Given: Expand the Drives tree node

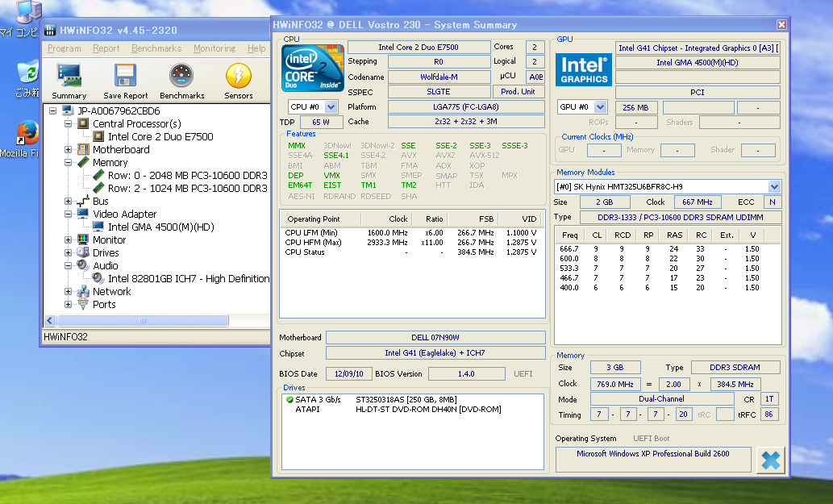Looking at the screenshot, I should pos(69,253).
